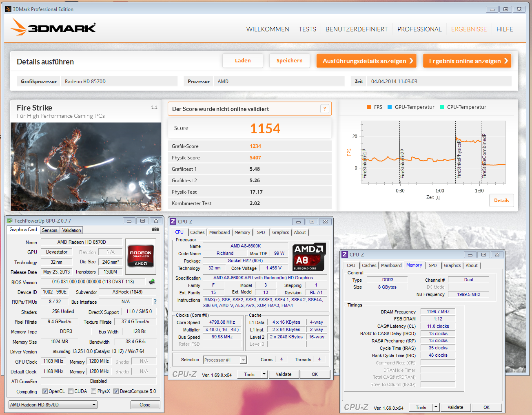Switch to the Sensors tab in GPU-Z
Image resolution: width=532 pixels, height=415 pixels.
(50, 230)
